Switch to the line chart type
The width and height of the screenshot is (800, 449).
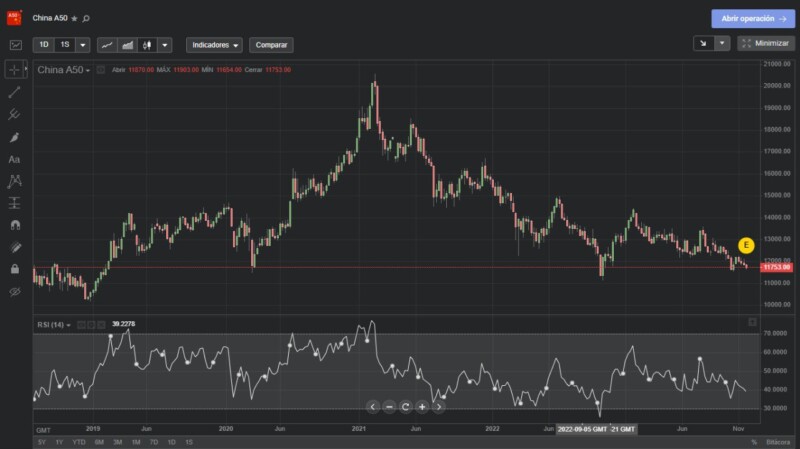point(107,45)
